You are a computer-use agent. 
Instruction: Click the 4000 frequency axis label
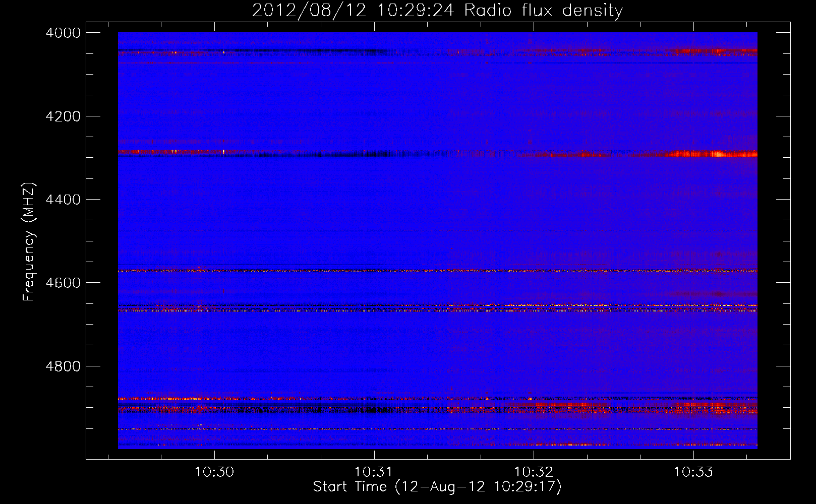63,33
